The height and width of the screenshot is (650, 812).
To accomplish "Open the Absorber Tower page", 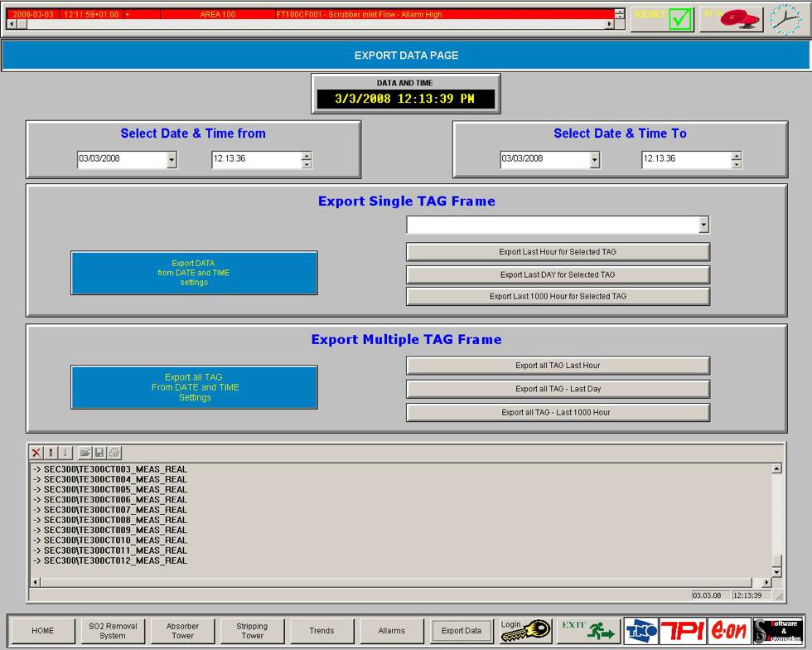I will 182,631.
